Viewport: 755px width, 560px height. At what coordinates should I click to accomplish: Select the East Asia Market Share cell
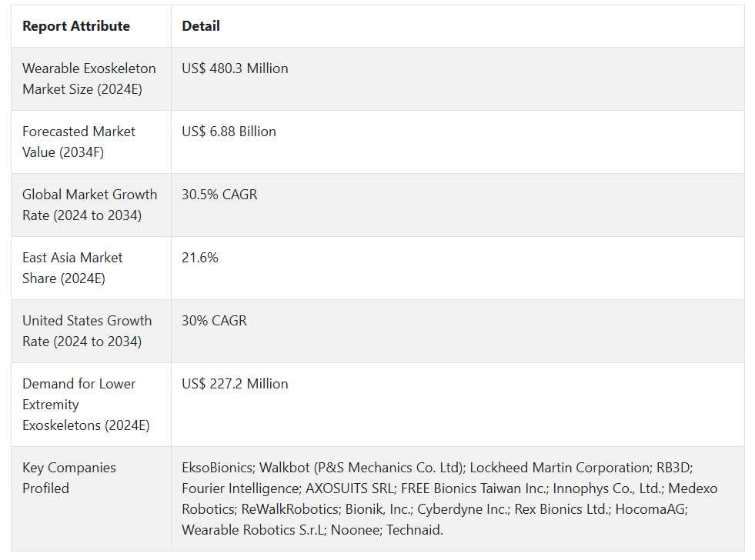pos(72,268)
